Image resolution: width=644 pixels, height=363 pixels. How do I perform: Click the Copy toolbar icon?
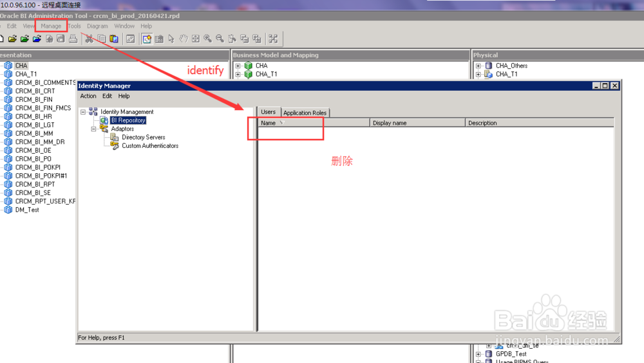[x=102, y=39]
